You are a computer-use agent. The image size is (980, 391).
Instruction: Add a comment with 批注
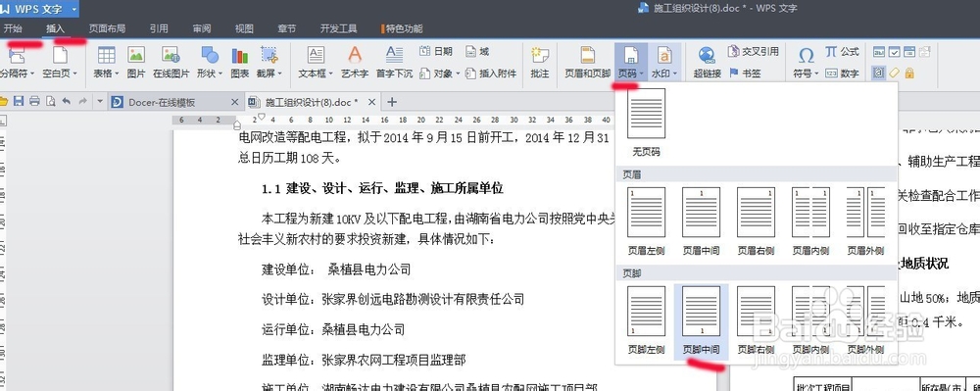(539, 62)
